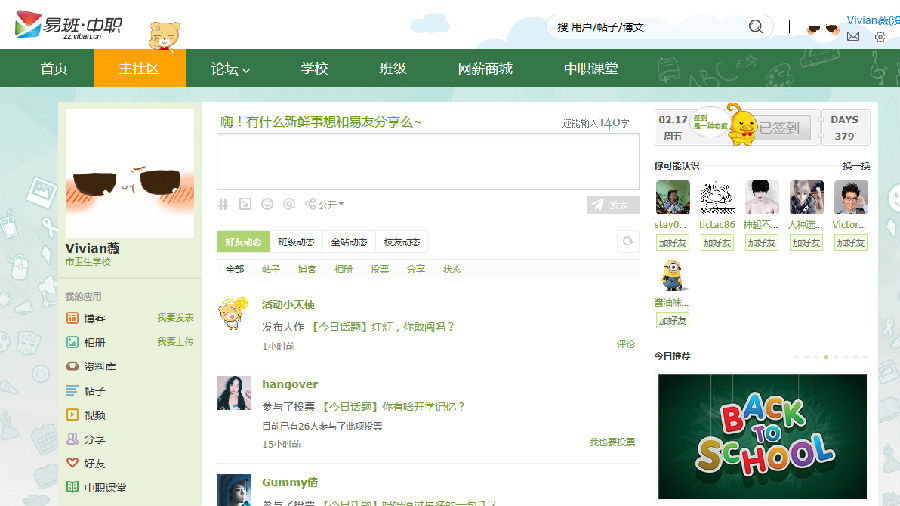900x506 pixels.
Task: Click the status text input box
Action: (x=428, y=161)
